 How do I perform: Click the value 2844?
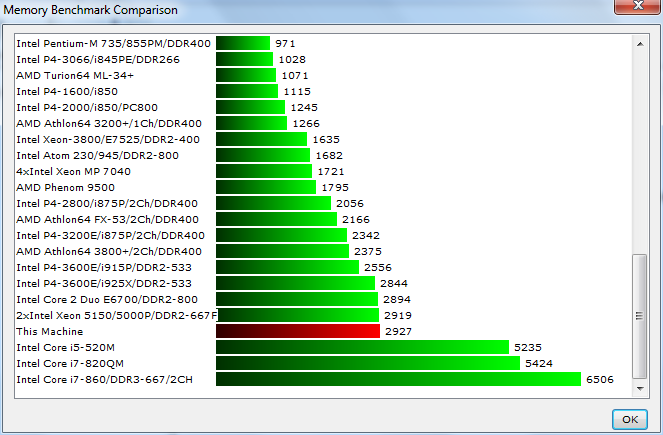point(394,283)
